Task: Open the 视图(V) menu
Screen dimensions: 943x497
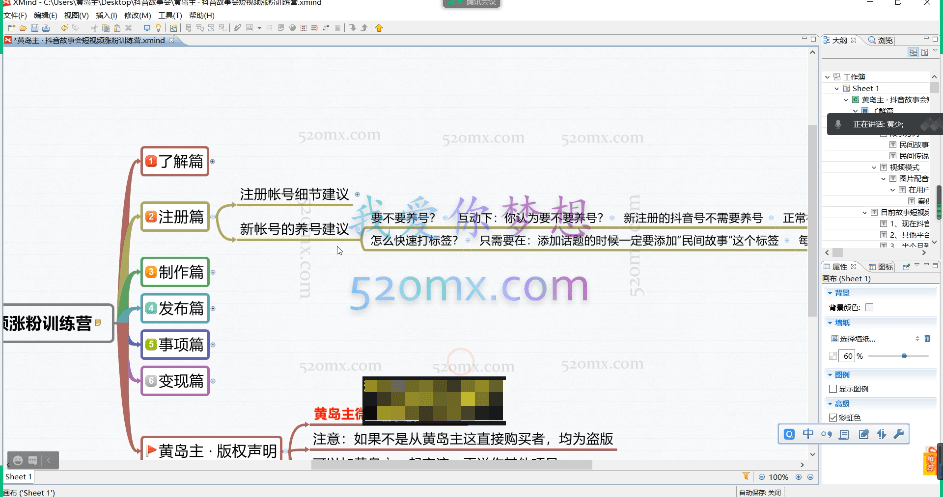Action: click(76, 15)
